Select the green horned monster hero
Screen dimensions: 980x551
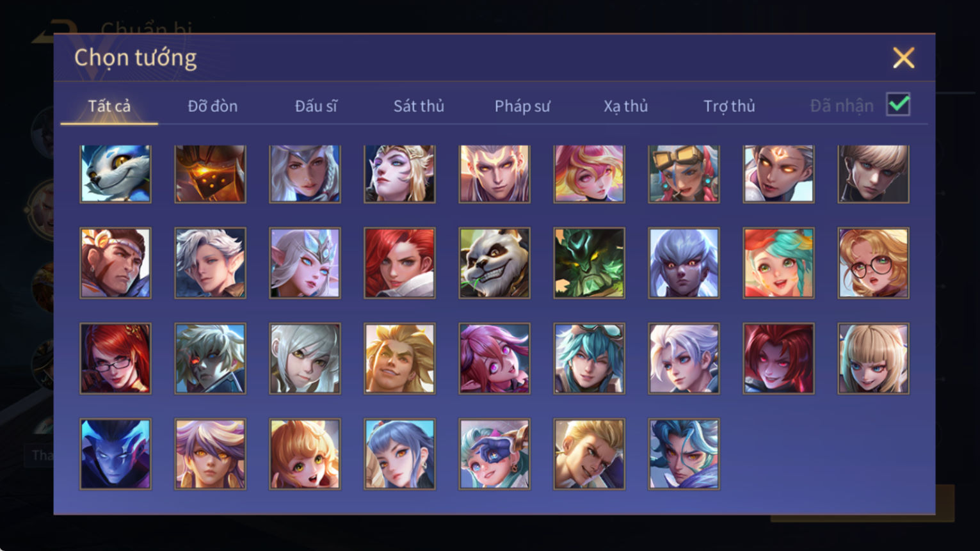coord(589,263)
